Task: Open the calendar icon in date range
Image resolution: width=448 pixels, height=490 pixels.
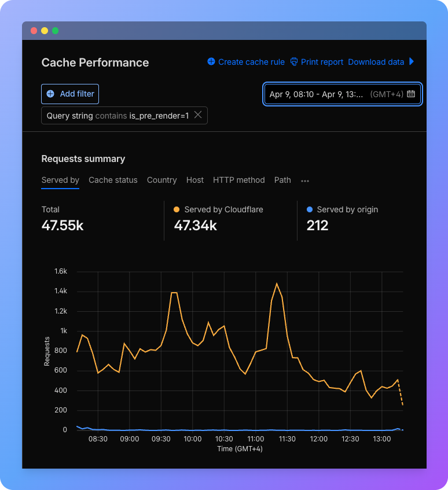Action: pos(411,94)
